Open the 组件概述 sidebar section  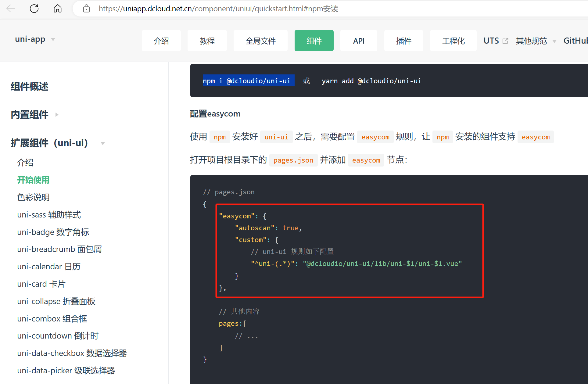pos(30,87)
